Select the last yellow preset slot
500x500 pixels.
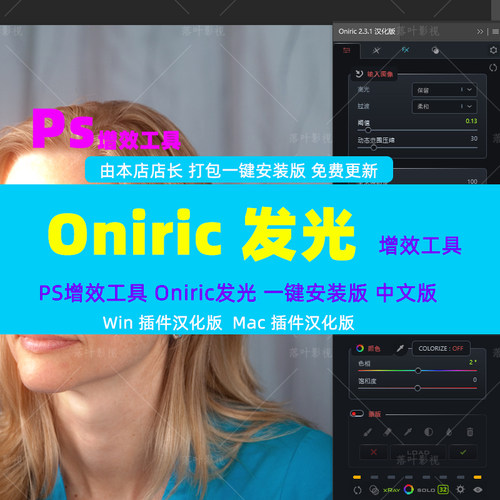[x=477, y=477]
